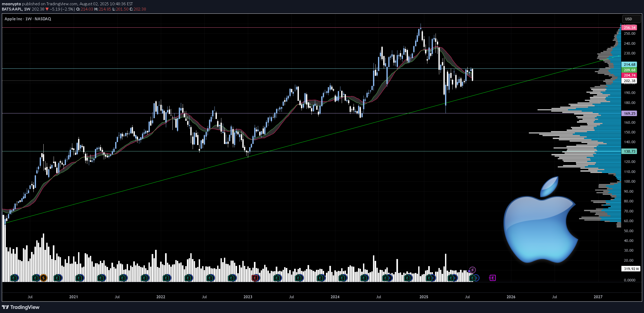Click the latest green earnings marker near Jul 2025
This screenshot has width=644, height=313.
(x=473, y=278)
